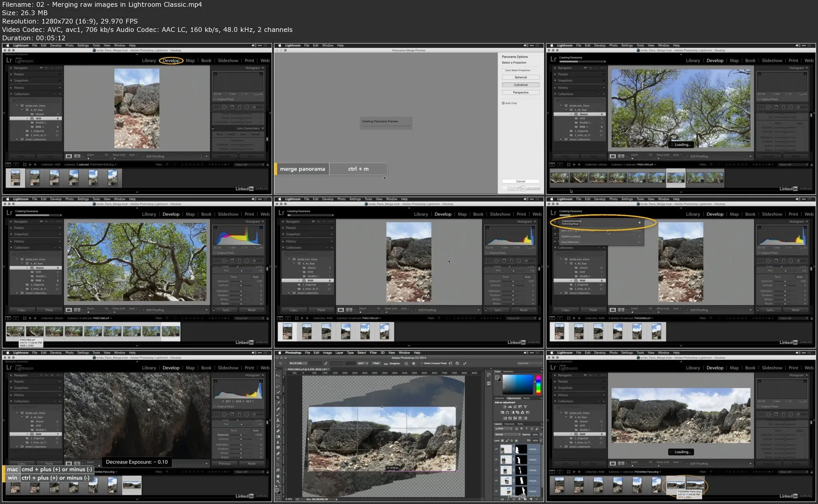818x504 pixels.
Task: Choose Before/After view icon in HDR frame toolbar
Action: tap(77, 156)
